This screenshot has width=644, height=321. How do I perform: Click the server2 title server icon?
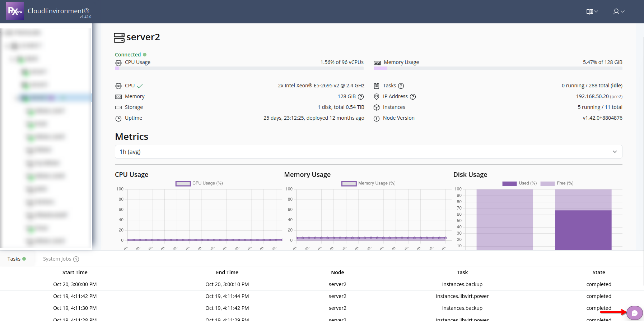click(x=119, y=37)
